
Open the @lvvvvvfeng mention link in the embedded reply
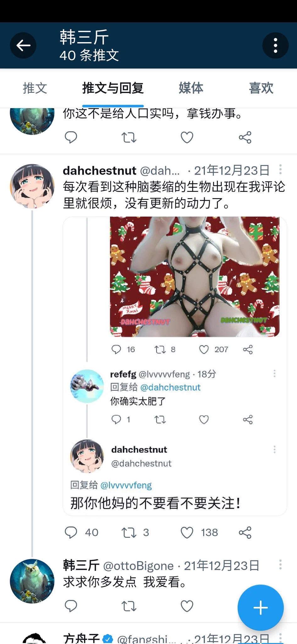(x=126, y=485)
